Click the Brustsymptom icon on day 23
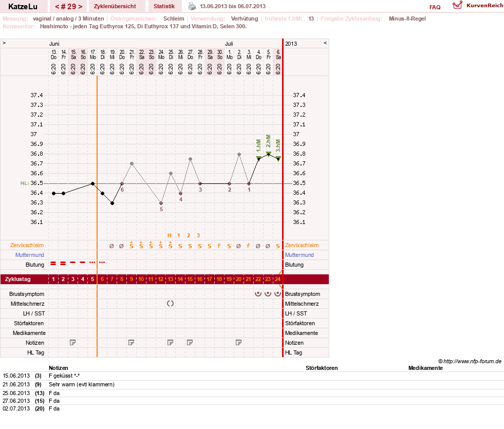Screen dimensions: 504x429 (268, 294)
